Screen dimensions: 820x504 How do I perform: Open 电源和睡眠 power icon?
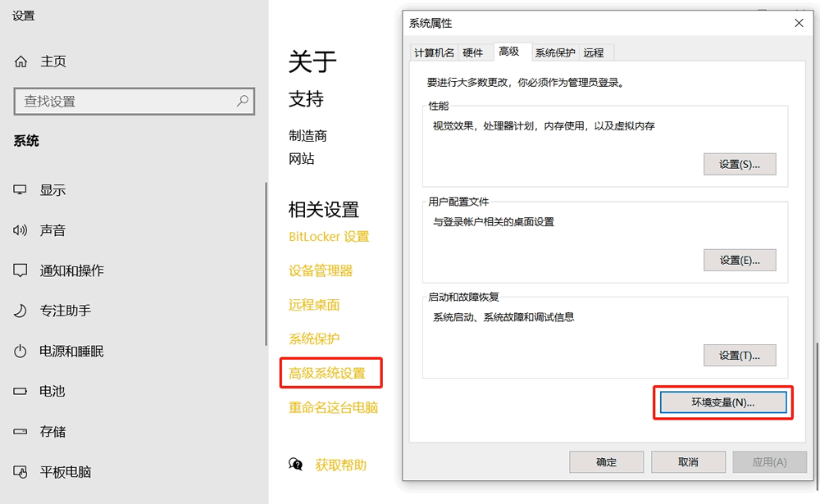tap(20, 351)
